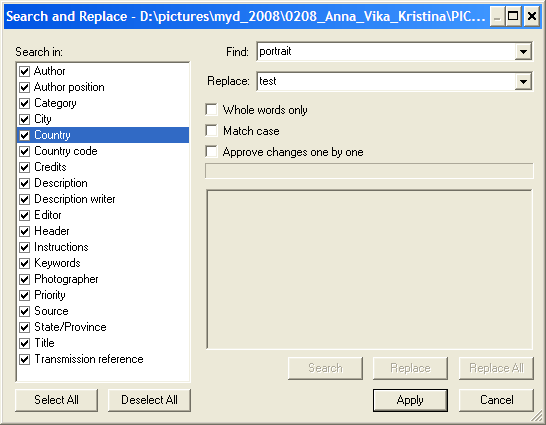Close the Search and Replace dialog

(x=532, y=16)
